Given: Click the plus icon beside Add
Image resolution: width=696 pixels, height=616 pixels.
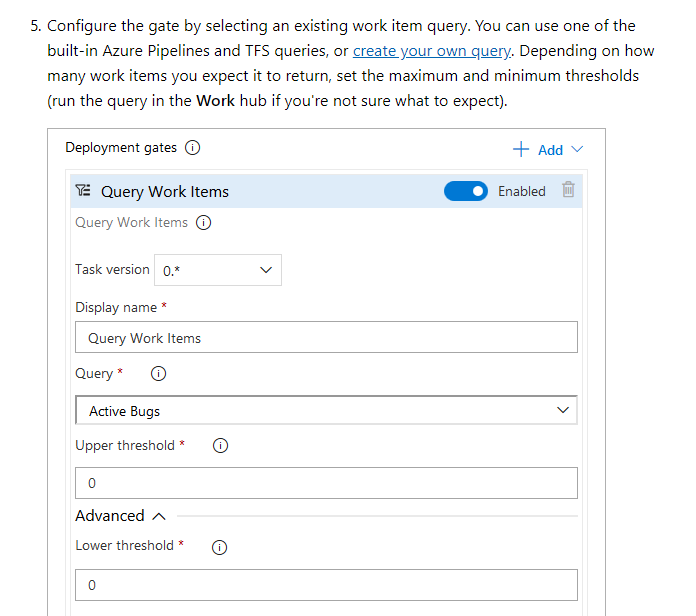Looking at the screenshot, I should (x=521, y=150).
